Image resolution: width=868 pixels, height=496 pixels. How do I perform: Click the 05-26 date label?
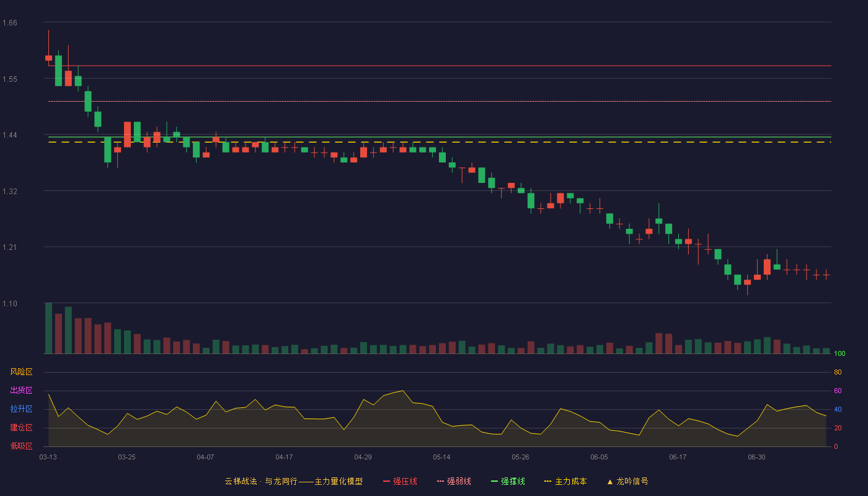520,457
